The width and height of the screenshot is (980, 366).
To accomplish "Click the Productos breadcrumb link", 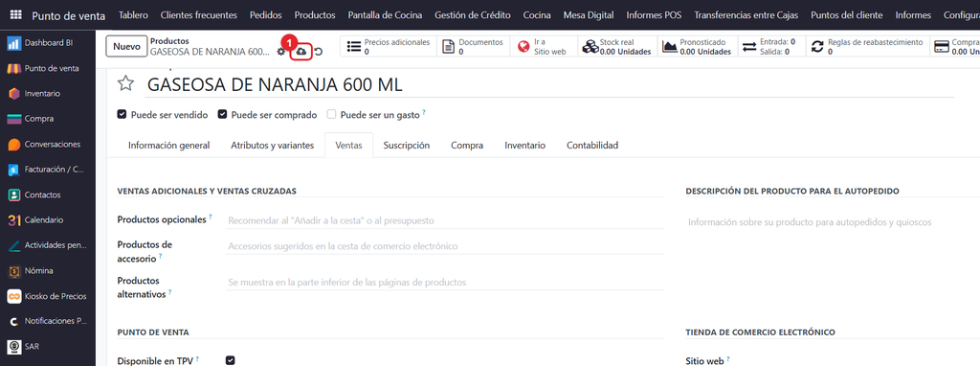I will (x=169, y=41).
